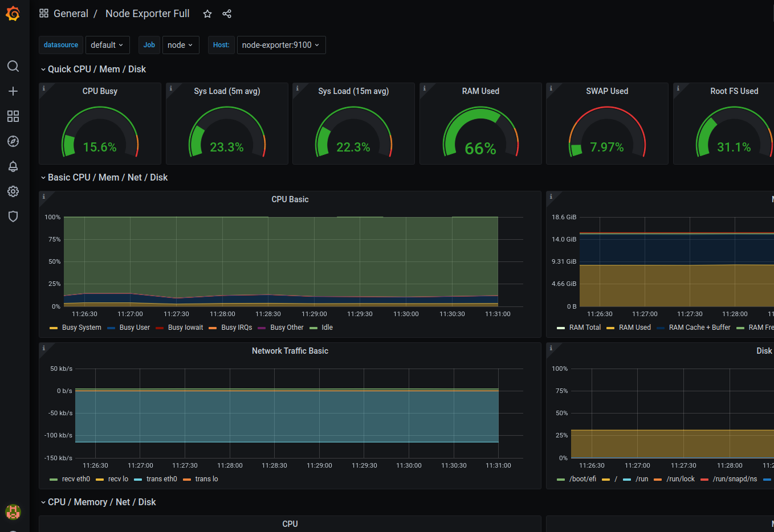The height and width of the screenshot is (532, 774).
Task: Open Sys Load (15m avg) panel title menu
Action: click(x=353, y=91)
